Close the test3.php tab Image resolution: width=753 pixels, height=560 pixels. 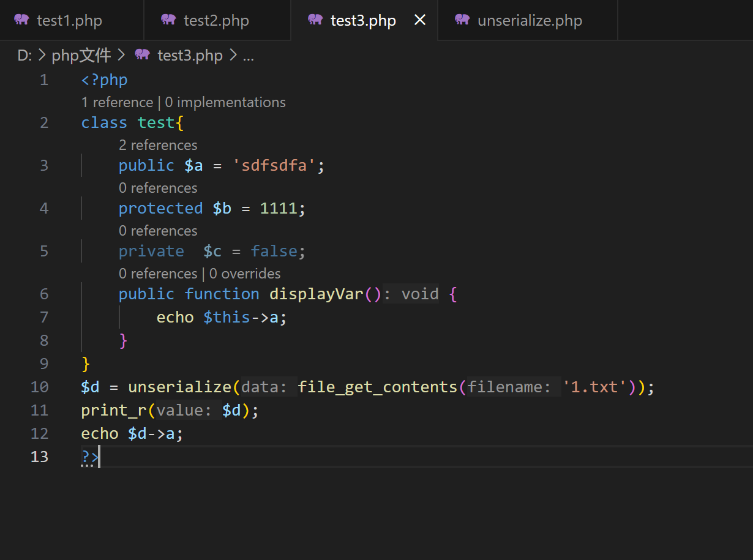tap(420, 20)
